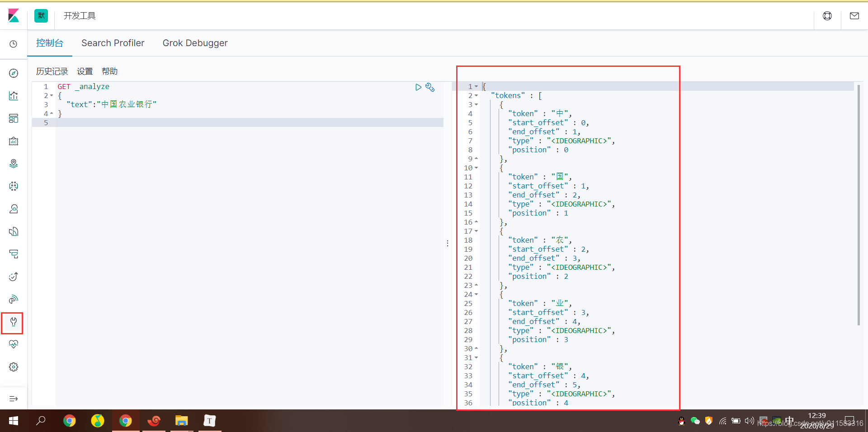Viewport: 868px width, 432px height.
Task: Collapse response root fold at line 1
Action: (x=476, y=86)
